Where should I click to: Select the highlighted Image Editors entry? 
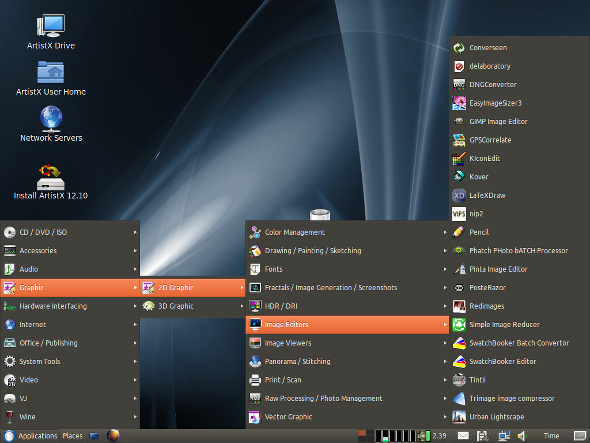347,324
